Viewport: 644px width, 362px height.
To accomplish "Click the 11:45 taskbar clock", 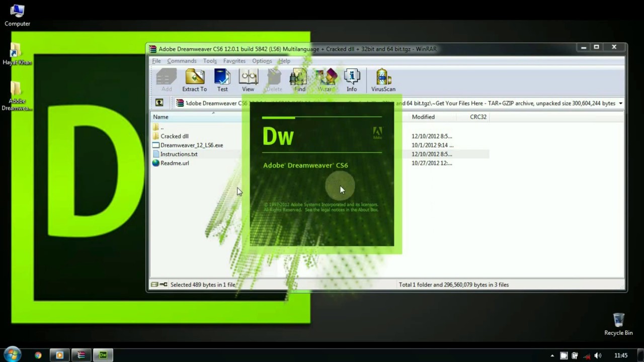I will pyautogui.click(x=620, y=355).
